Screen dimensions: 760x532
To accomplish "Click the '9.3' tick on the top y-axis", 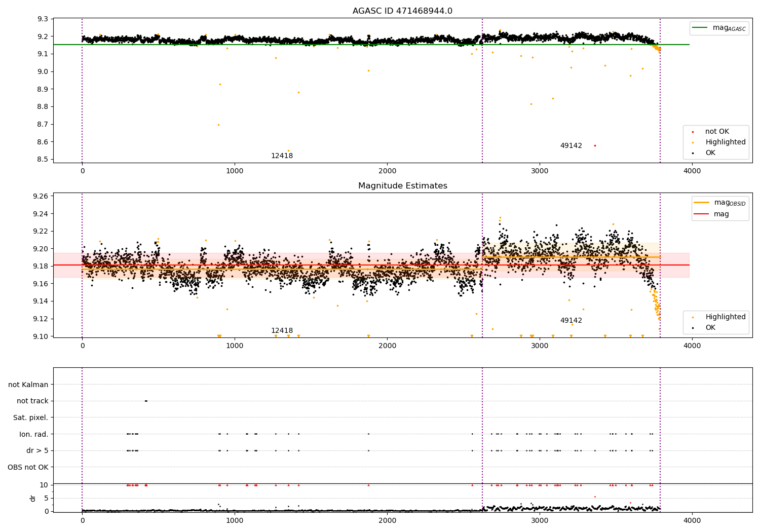I will coord(43,19).
